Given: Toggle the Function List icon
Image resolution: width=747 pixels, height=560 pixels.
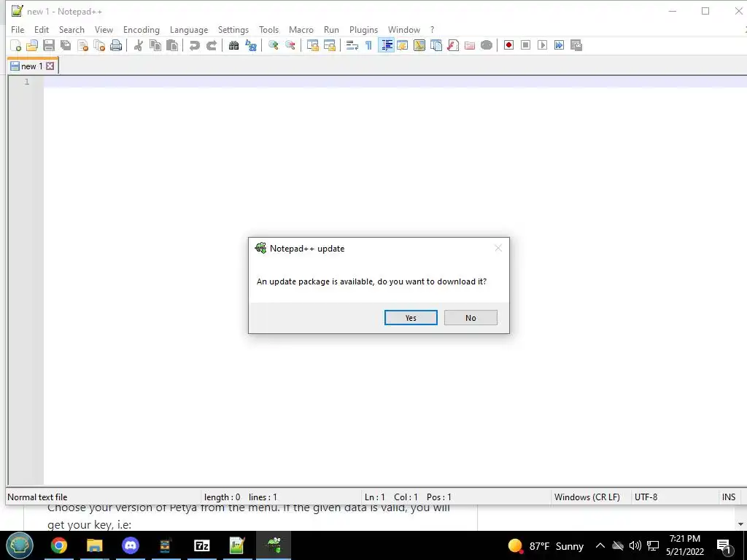Looking at the screenshot, I should click(x=452, y=45).
